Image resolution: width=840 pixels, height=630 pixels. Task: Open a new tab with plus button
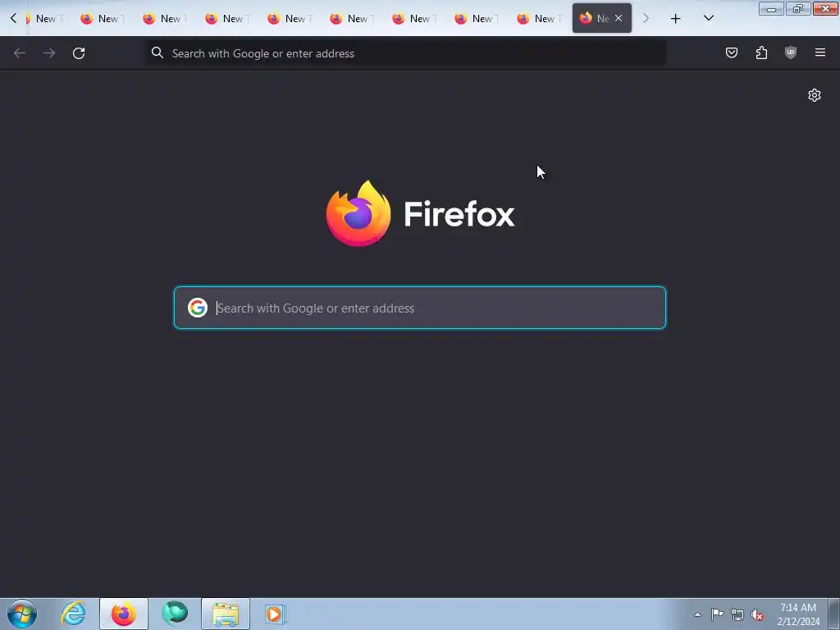click(676, 19)
